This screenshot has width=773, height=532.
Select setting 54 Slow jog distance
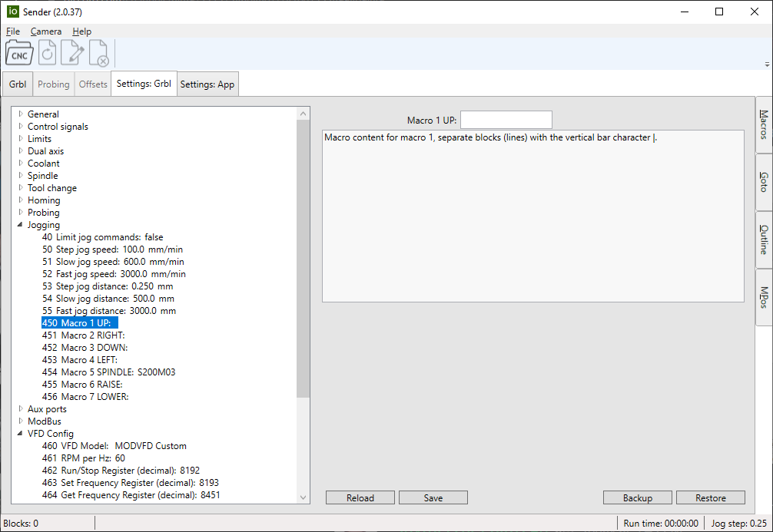click(108, 299)
